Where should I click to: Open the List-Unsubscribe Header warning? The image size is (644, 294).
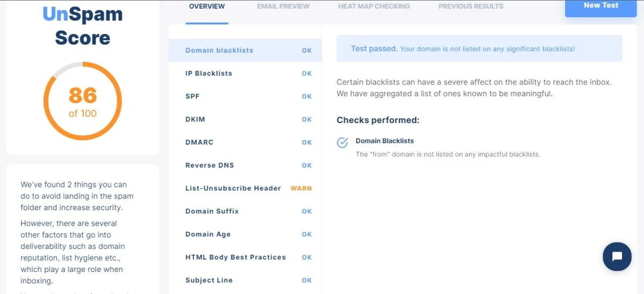(x=245, y=189)
